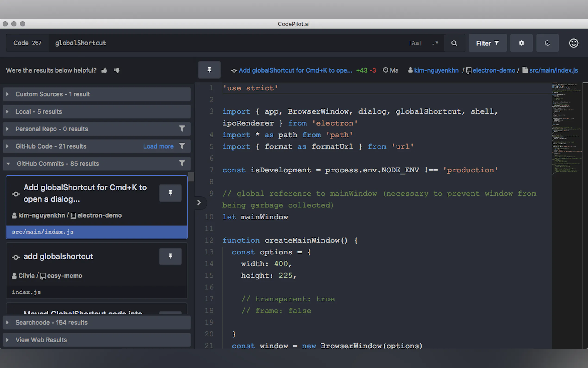
Task: Click Load more in GitHub Code
Action: click(x=158, y=146)
